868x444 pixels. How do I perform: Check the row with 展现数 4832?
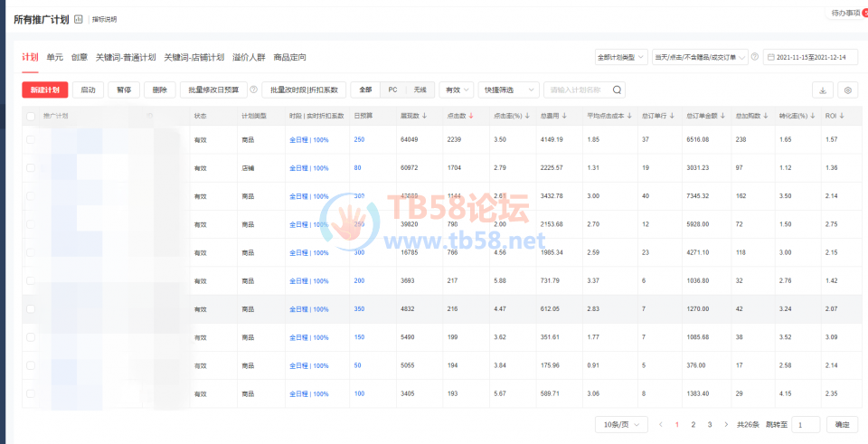31,309
